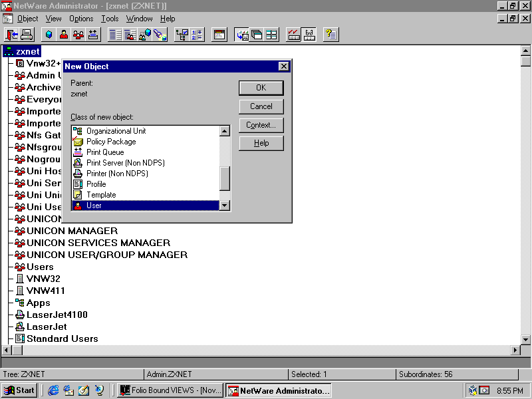Open the Options menu
The image size is (532, 399).
(x=81, y=19)
